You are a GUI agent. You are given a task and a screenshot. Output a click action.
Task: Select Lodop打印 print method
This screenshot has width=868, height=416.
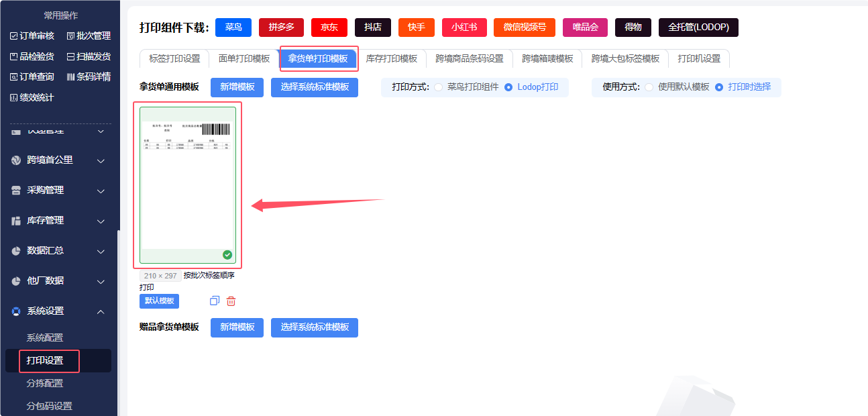(x=532, y=87)
